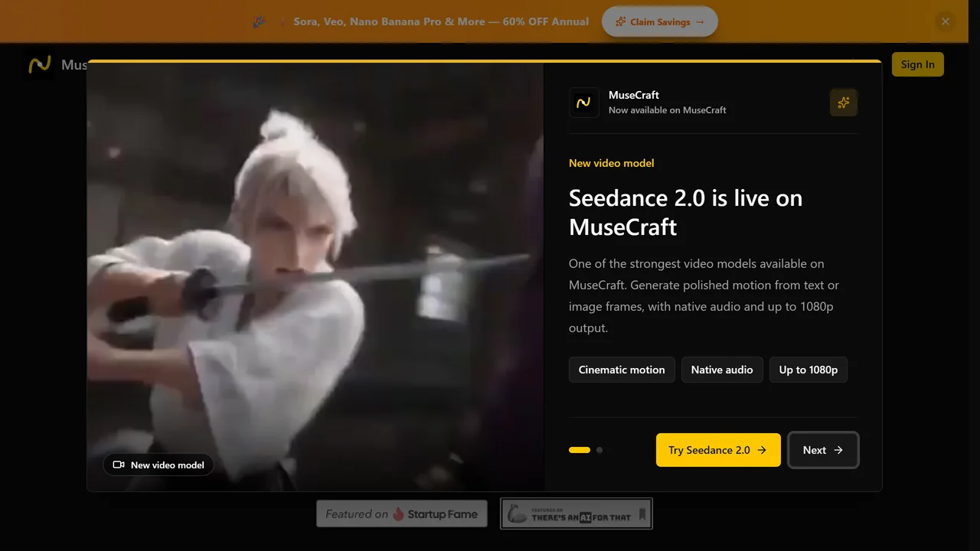Click the MuseCraft logo icon inside the dialog

click(584, 103)
